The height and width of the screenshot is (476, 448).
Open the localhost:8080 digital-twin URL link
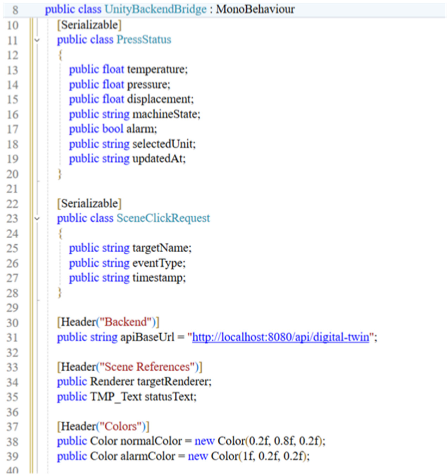[x=281, y=337]
